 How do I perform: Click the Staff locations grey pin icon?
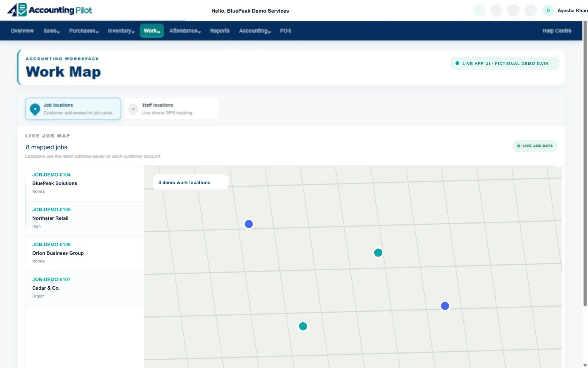tap(133, 109)
